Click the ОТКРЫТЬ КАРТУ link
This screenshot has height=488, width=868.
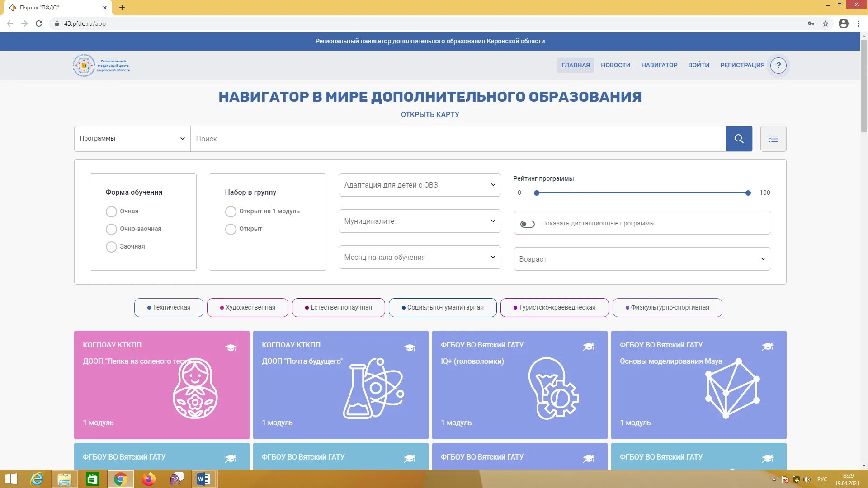coord(430,115)
